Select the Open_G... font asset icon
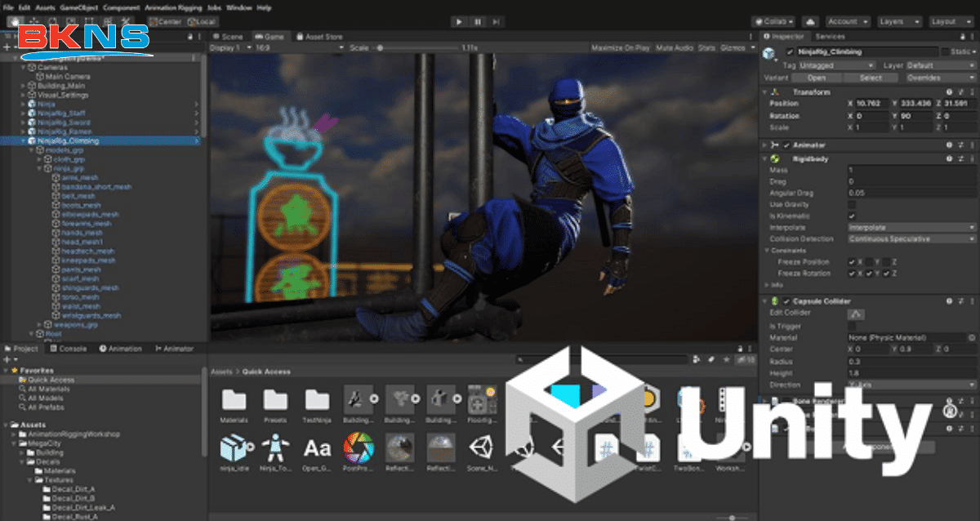 pos(317,448)
